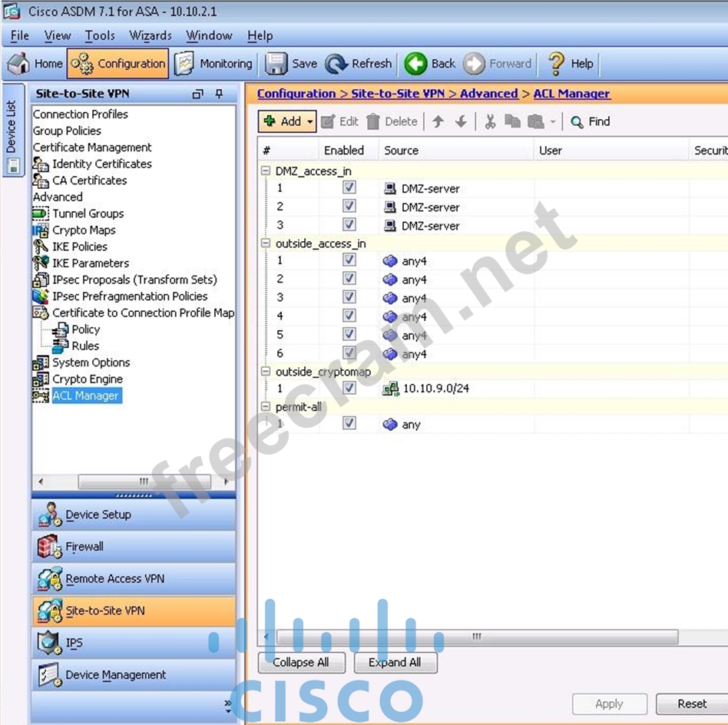
Task: Open the Add button dropdown arrow
Action: [310, 121]
